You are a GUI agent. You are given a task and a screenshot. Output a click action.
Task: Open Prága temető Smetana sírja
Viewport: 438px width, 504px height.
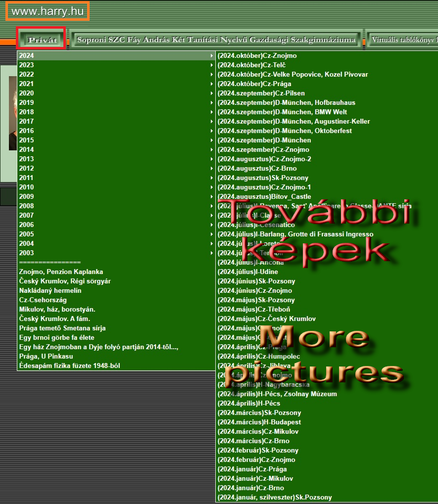click(62, 328)
